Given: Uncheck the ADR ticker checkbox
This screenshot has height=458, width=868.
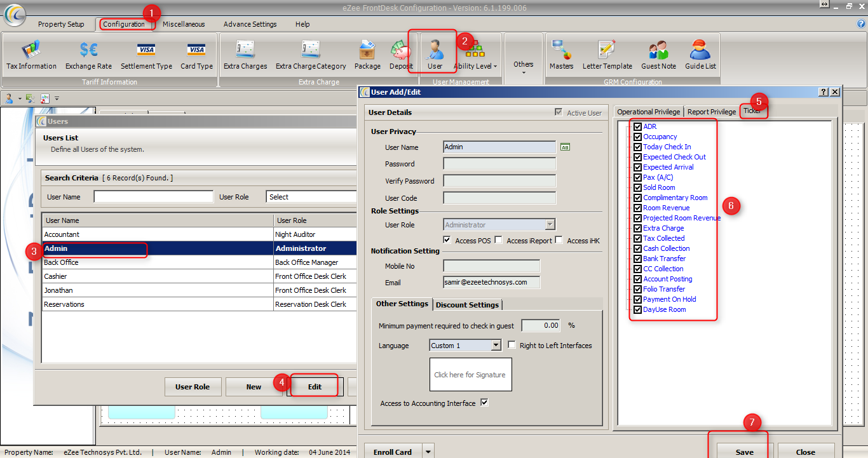Looking at the screenshot, I should click(x=638, y=126).
